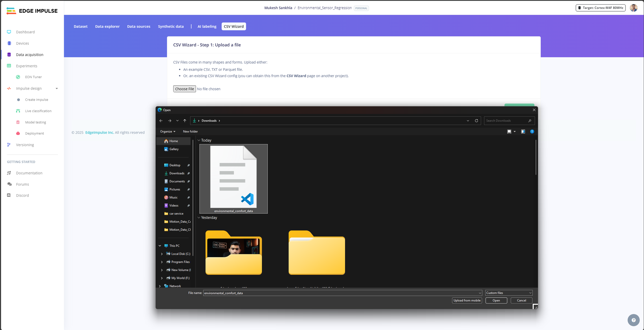Expand Local Disk (C:) node
644x330 pixels.
pos(162,254)
